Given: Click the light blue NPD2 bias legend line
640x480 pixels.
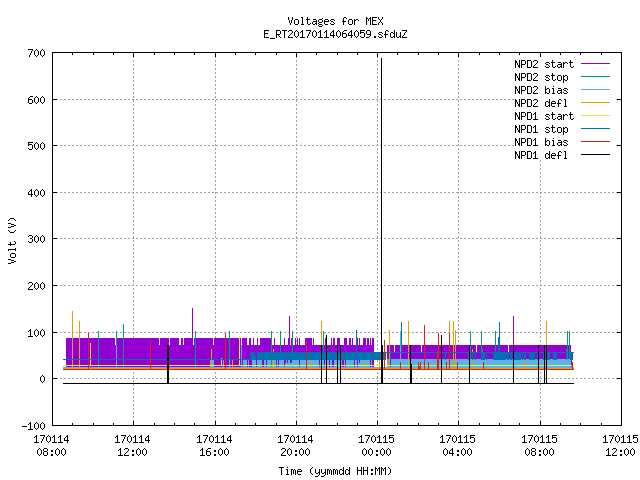Looking at the screenshot, I should (x=596, y=89).
